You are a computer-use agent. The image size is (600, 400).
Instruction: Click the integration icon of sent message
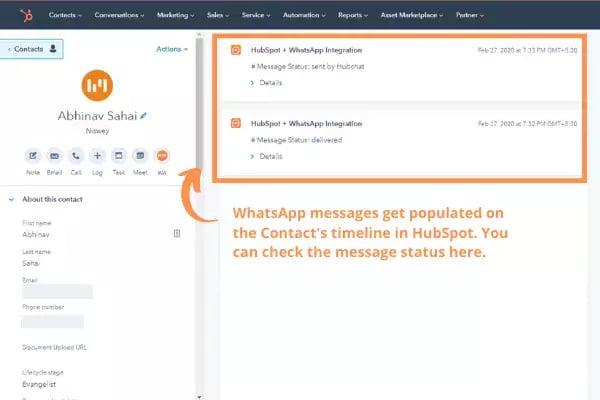tap(236, 50)
